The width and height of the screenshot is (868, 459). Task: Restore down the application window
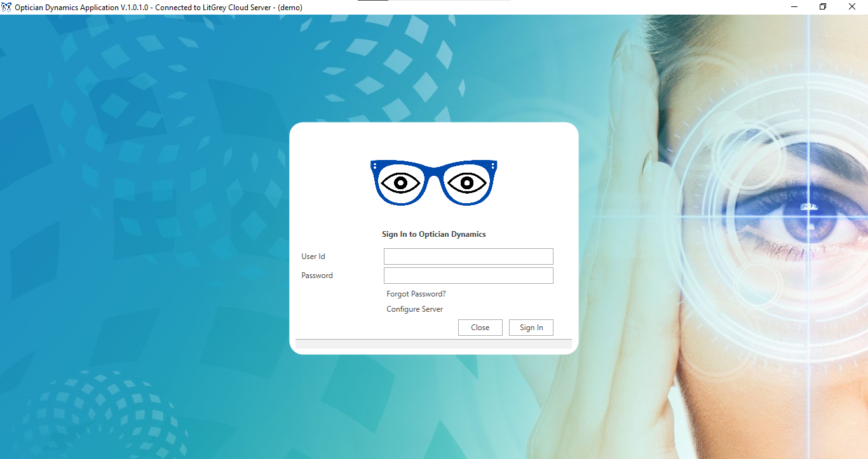[823, 7]
